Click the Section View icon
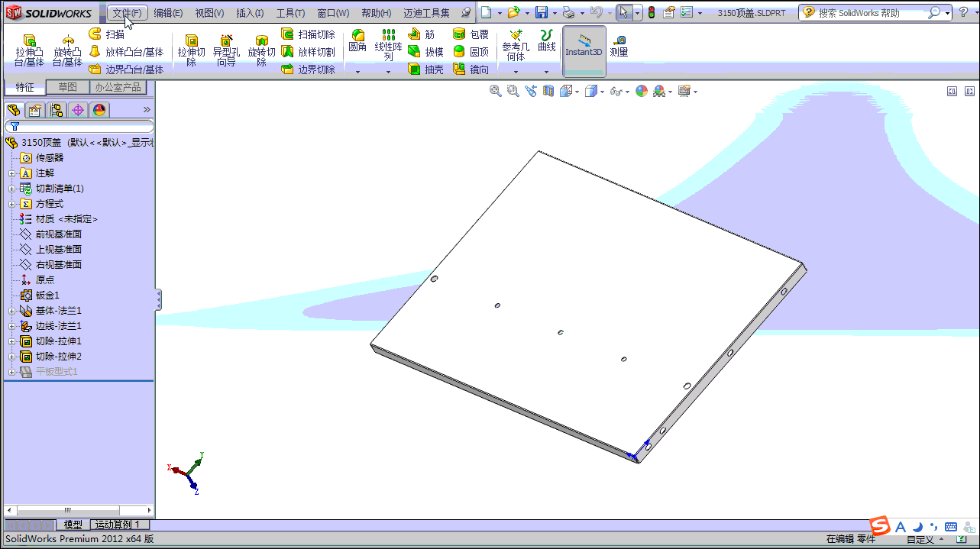This screenshot has height=549, width=980. pyautogui.click(x=548, y=91)
